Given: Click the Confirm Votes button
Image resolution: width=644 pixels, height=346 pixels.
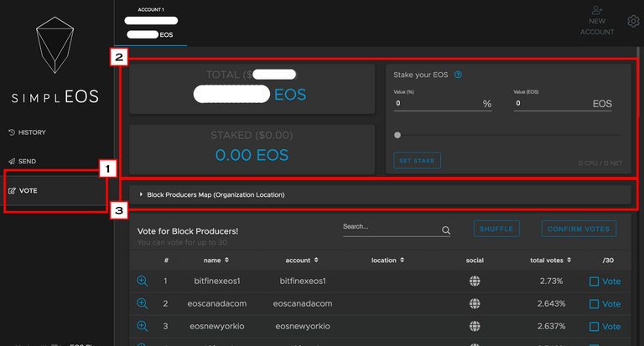Looking at the screenshot, I should click(579, 229).
